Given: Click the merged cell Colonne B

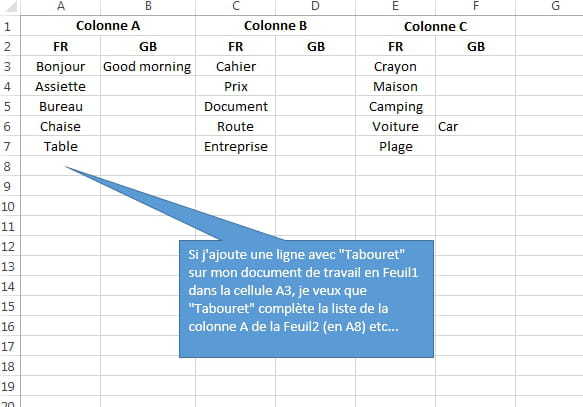Looking at the screenshot, I should pos(276,26).
